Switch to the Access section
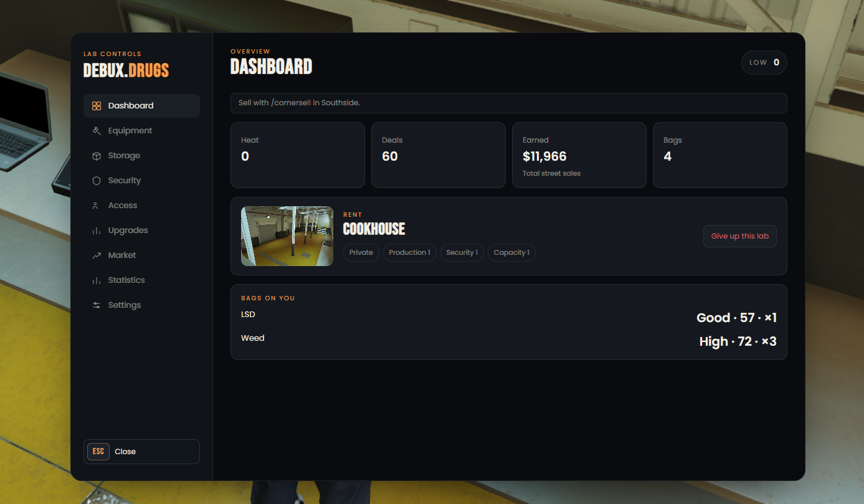The height and width of the screenshot is (504, 864). (x=141, y=206)
